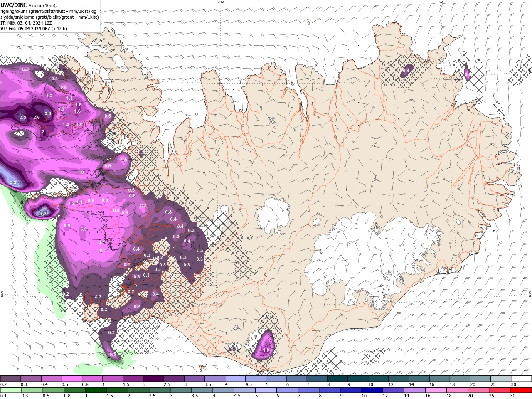Click the darkest green swatch in the rain legend
Screen dimensions: 532x399
[x=96, y=390]
